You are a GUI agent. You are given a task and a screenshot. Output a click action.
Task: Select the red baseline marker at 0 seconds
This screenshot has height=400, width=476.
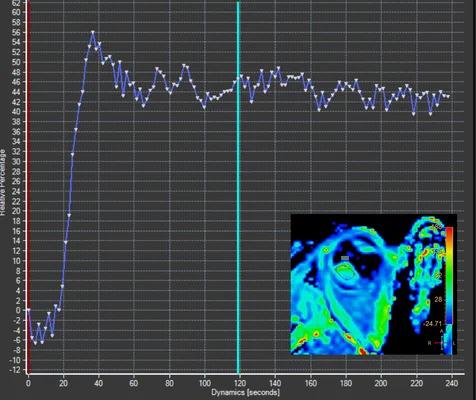(29, 188)
